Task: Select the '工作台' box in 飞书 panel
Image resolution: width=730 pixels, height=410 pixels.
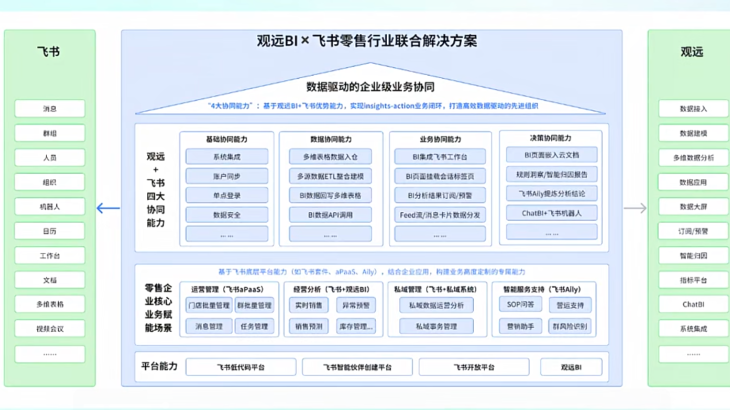Action: click(x=50, y=255)
